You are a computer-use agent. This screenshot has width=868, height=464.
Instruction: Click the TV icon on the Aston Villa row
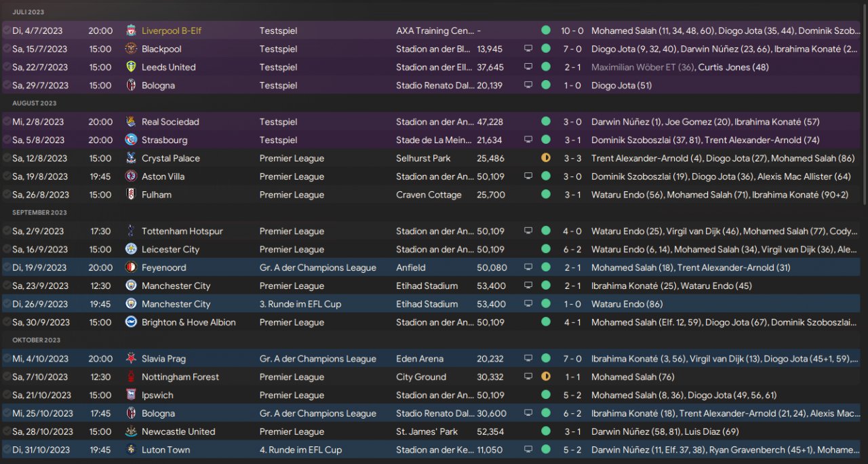528,176
